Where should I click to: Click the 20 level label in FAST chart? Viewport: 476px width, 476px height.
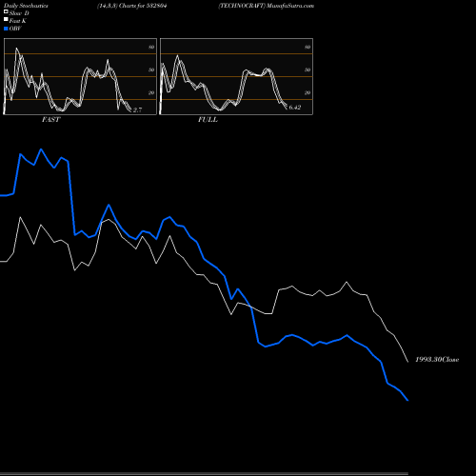click(x=151, y=92)
